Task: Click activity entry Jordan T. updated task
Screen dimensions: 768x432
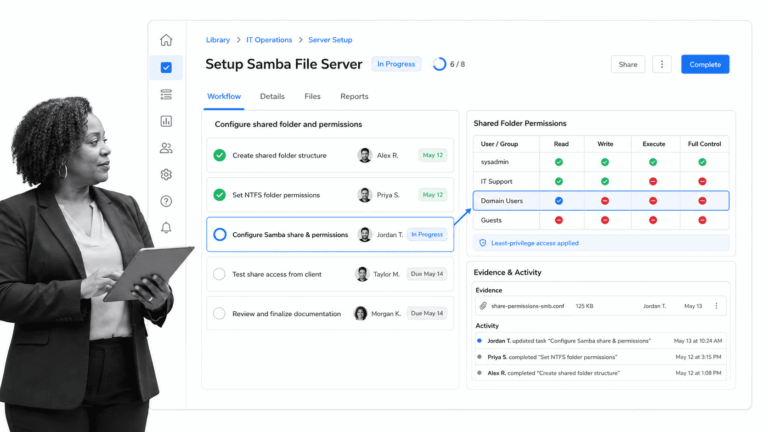Action: tap(600, 340)
